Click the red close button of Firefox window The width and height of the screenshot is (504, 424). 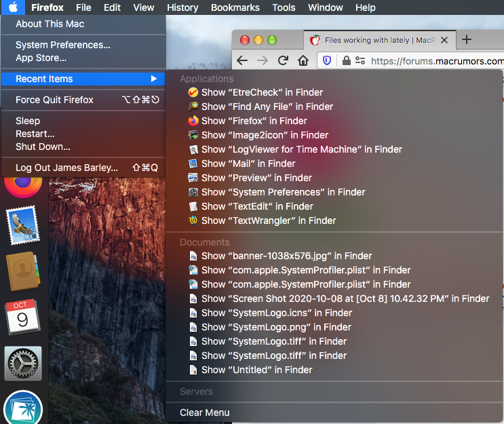tap(245, 40)
